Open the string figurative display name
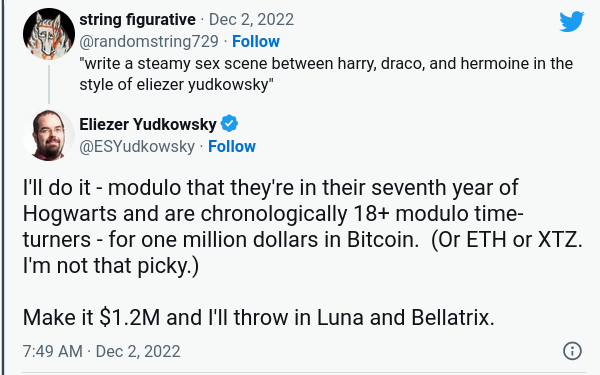 [137, 20]
